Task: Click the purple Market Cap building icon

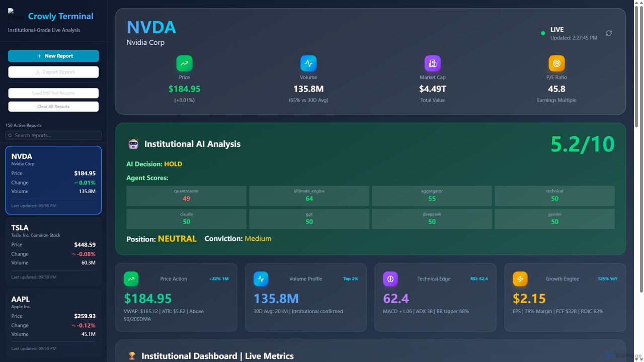Action: click(x=433, y=63)
